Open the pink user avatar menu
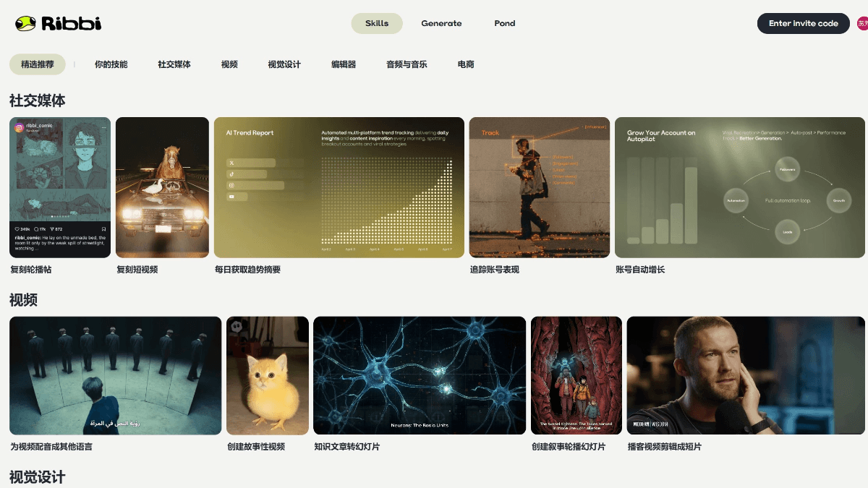 pyautogui.click(x=862, y=23)
